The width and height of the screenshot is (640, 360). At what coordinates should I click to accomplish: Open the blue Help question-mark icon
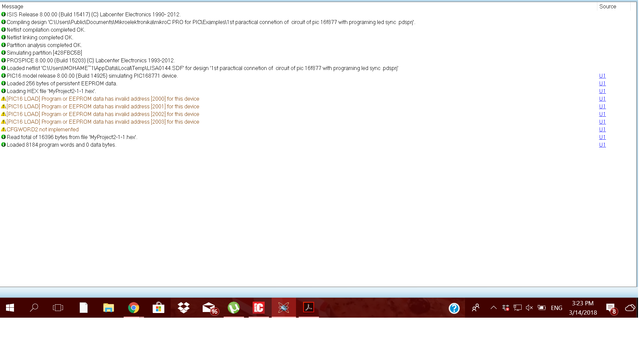(x=454, y=308)
